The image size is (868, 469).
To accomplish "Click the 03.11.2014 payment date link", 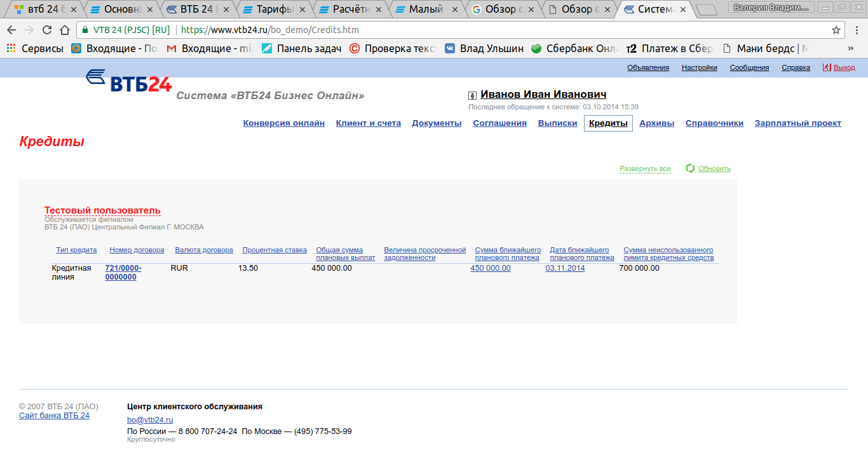I will point(565,268).
